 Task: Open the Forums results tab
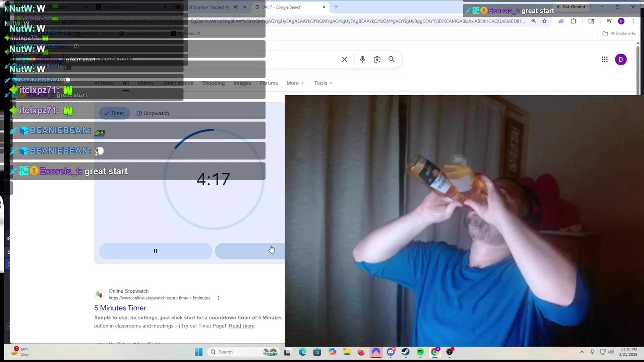[x=269, y=83]
